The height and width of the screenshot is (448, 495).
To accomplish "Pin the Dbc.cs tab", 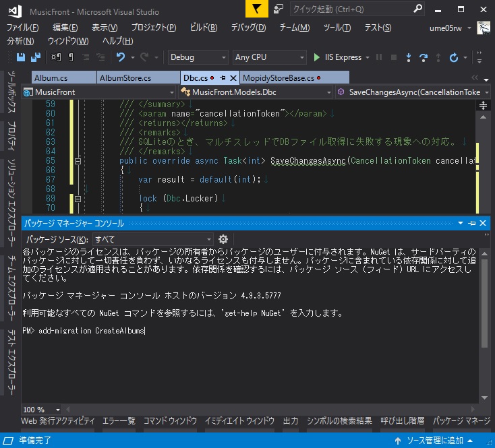I will [223, 78].
